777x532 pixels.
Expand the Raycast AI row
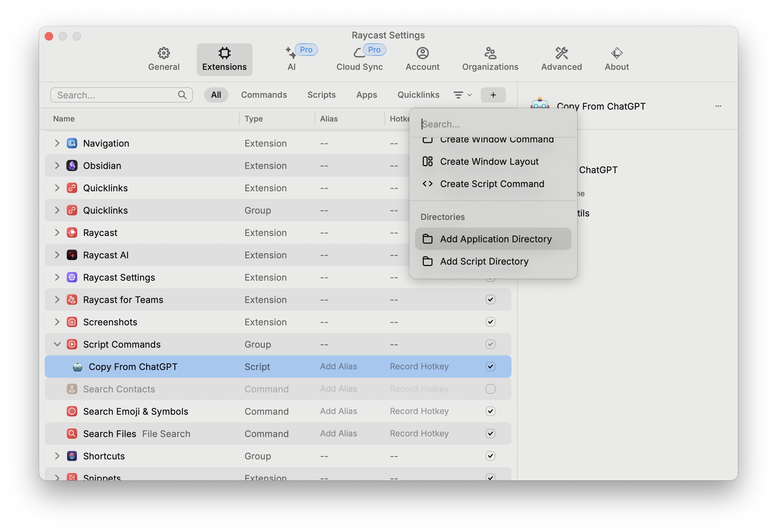coord(57,255)
